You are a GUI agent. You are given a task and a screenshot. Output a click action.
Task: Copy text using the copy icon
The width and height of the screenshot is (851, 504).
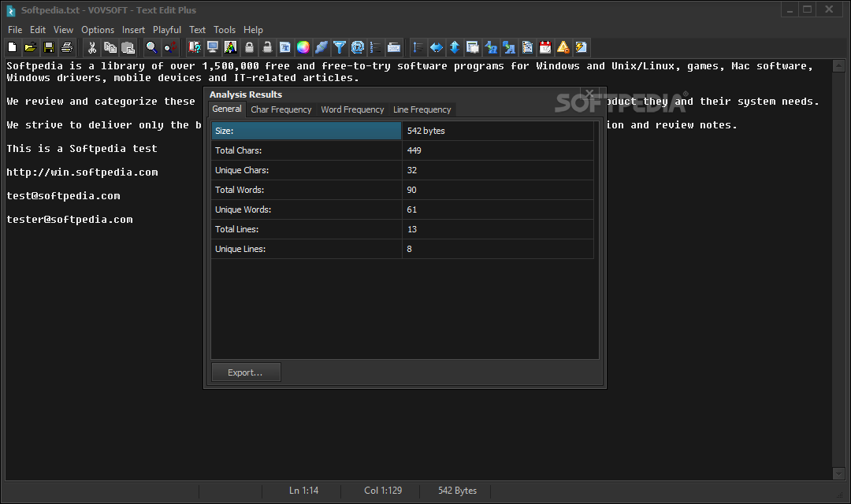click(110, 48)
